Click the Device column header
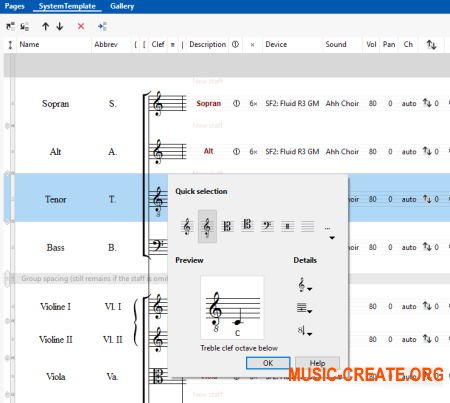Screen dimensions: 450x403 (x=276, y=44)
